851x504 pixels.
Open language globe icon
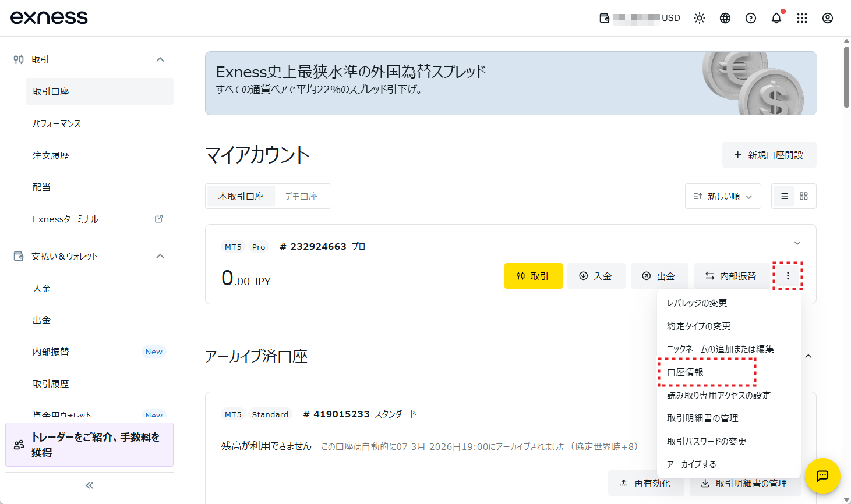(725, 18)
